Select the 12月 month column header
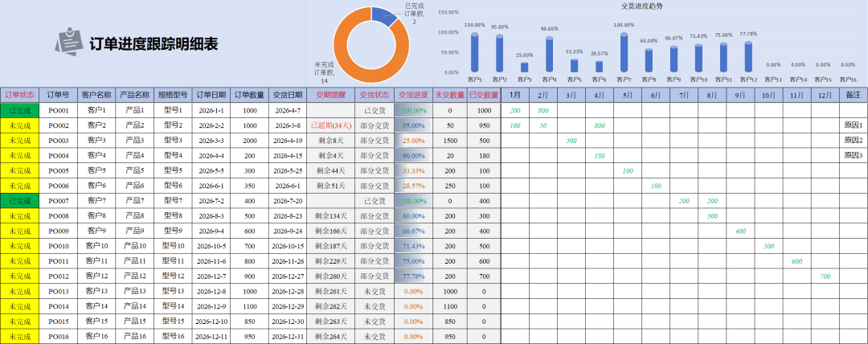The image size is (868, 344). pyautogui.click(x=824, y=95)
